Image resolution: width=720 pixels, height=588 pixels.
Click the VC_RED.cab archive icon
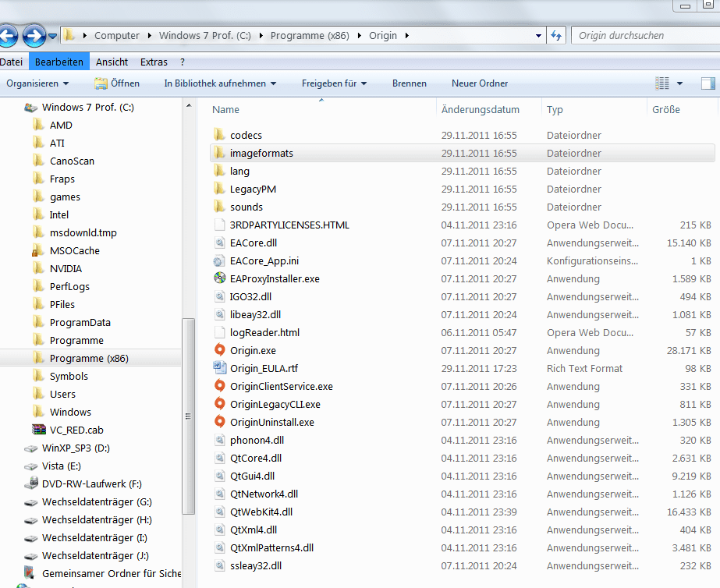point(38,430)
